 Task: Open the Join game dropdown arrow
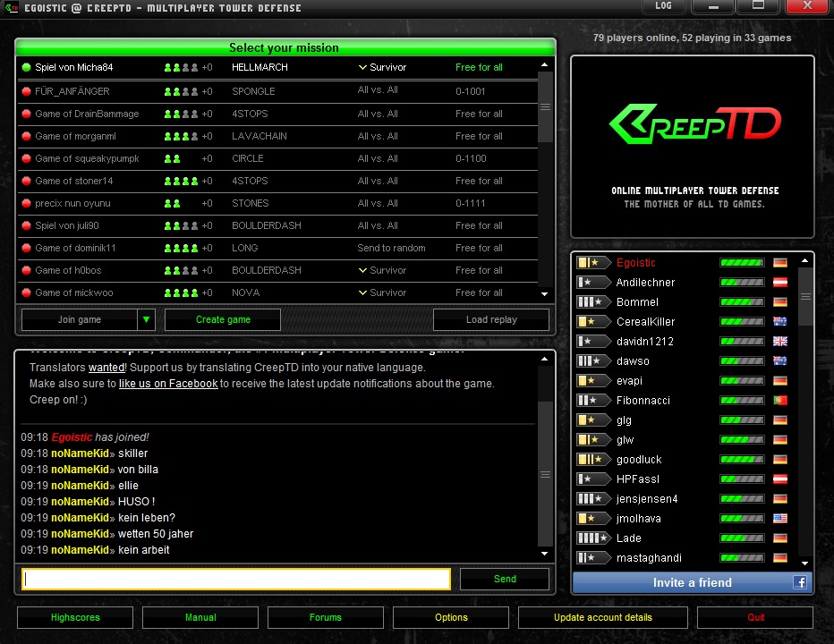(x=146, y=319)
